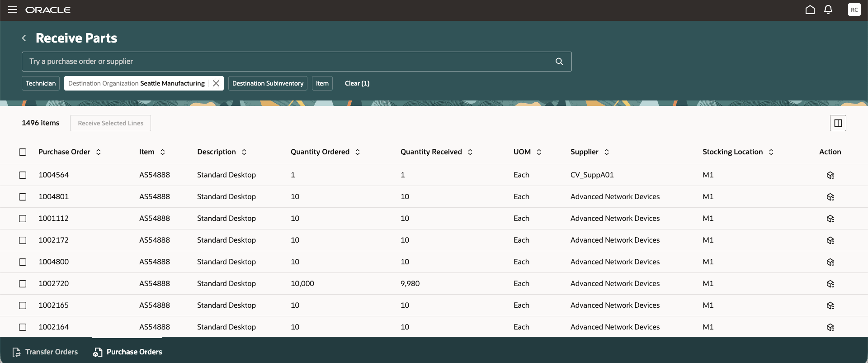Sort by the Purchase Order column arrows

tap(98, 152)
